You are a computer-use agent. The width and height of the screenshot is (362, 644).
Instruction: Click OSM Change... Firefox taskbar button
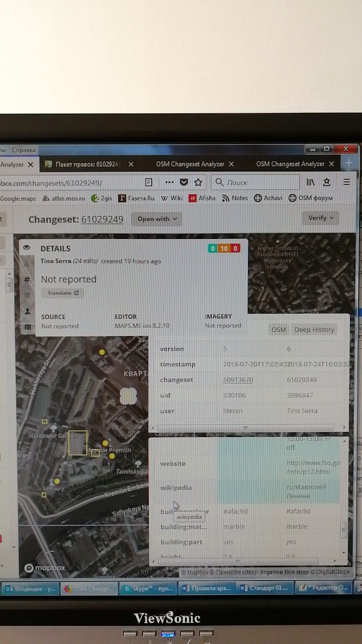click(89, 588)
